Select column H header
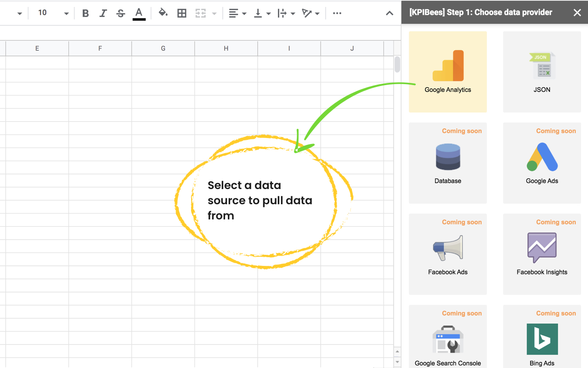This screenshot has width=588, height=368. coord(226,48)
